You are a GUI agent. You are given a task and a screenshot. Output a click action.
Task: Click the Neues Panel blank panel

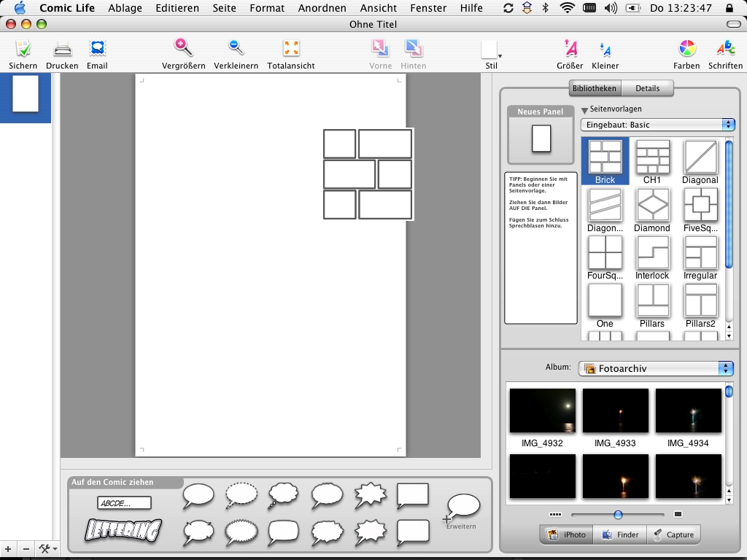pos(541,139)
